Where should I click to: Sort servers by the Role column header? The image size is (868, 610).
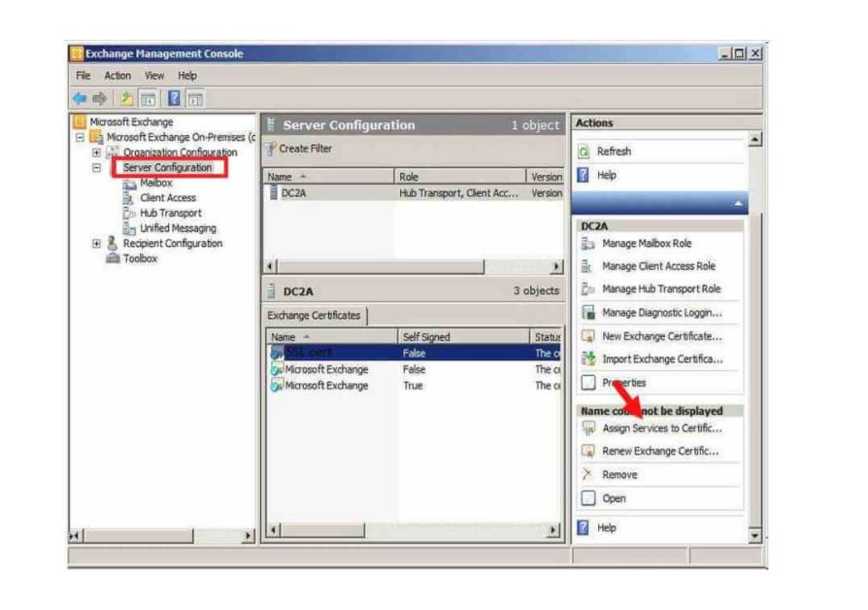coord(460,177)
